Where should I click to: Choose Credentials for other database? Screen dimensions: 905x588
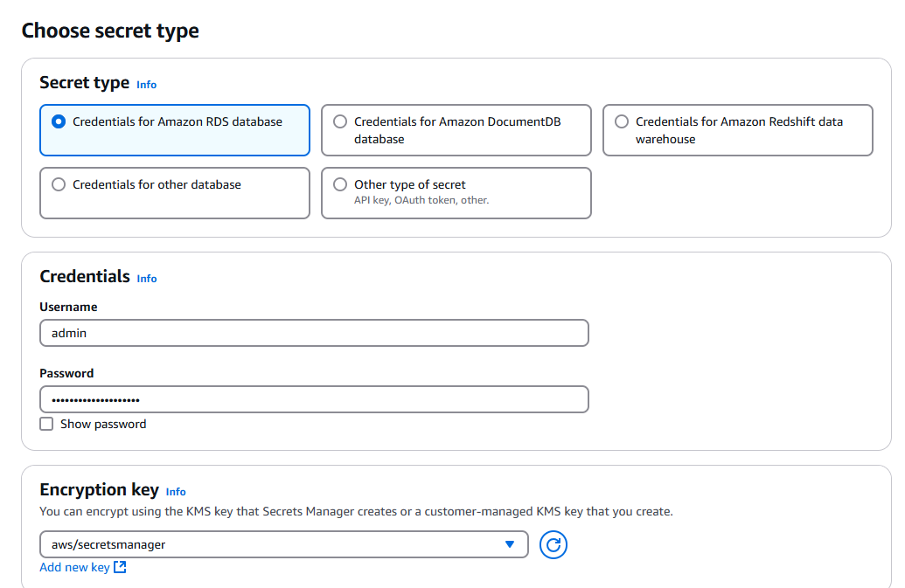[58, 184]
